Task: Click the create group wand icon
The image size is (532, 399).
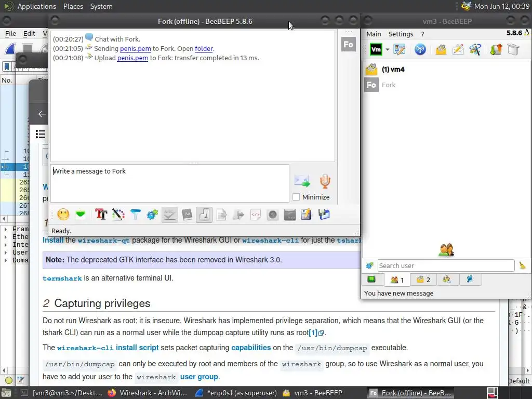Action: coord(475,49)
